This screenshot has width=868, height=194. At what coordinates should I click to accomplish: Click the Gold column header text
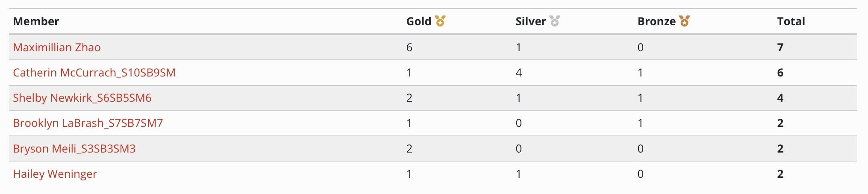pos(418,21)
